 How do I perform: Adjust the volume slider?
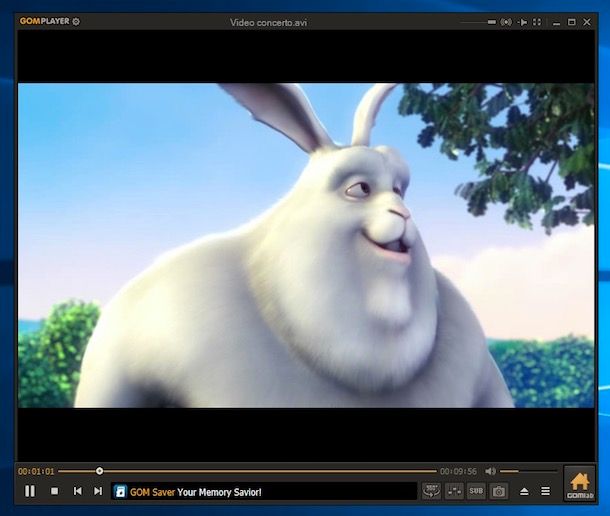pos(528,471)
